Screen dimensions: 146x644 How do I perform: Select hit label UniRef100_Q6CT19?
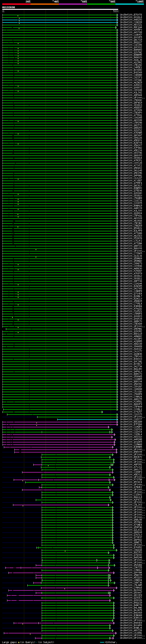131,40
